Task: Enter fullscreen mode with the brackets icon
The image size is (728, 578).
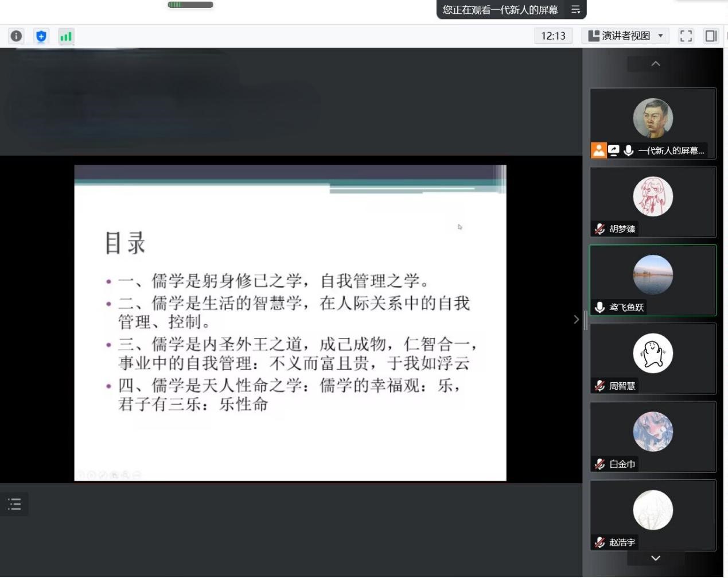Action: pyautogui.click(x=686, y=36)
